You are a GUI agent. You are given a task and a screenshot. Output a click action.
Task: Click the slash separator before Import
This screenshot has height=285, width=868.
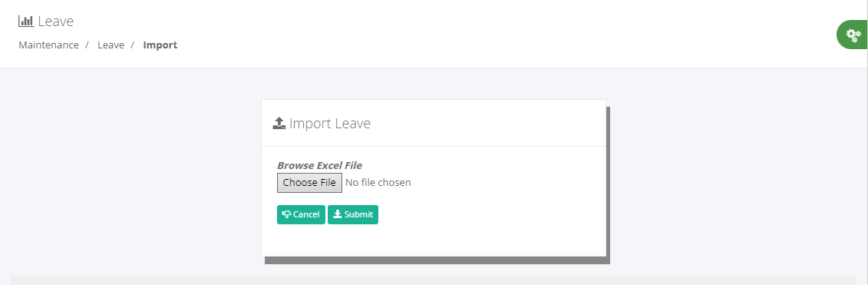tap(133, 45)
